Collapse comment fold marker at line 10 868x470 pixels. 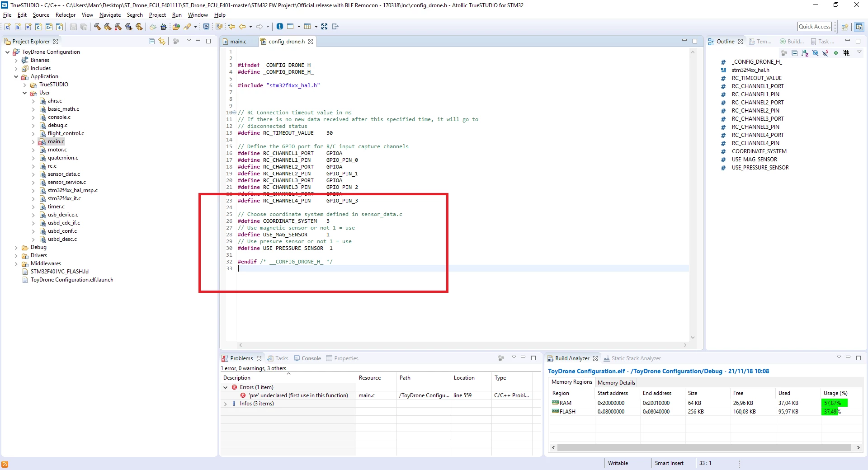click(234, 113)
